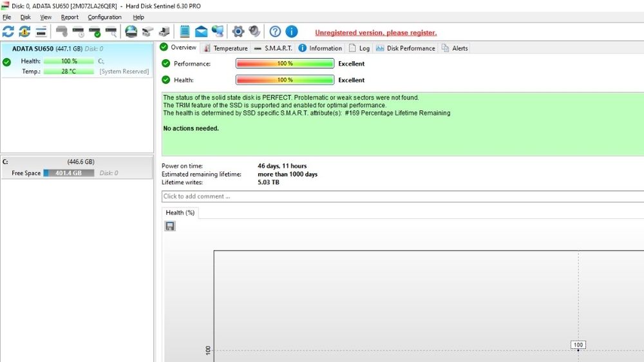Click the Free Space 401.4 GB bar
This screenshot has width=644, height=362.
tap(69, 173)
